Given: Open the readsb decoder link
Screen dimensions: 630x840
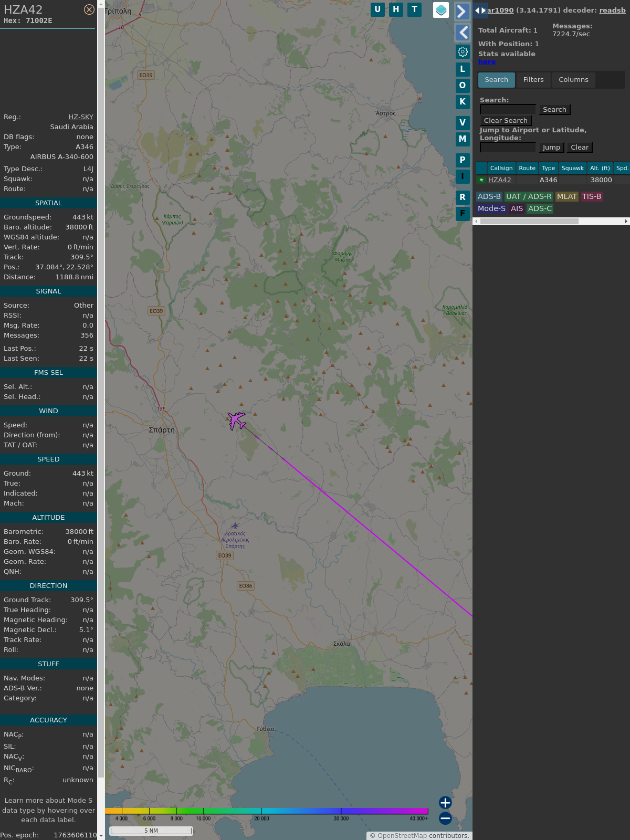Looking at the screenshot, I should coord(612,10).
